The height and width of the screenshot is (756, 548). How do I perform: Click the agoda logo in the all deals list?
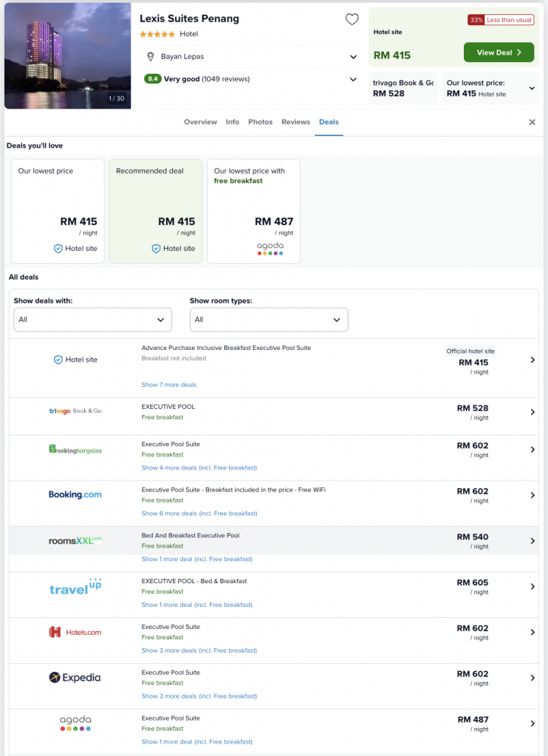click(x=75, y=724)
